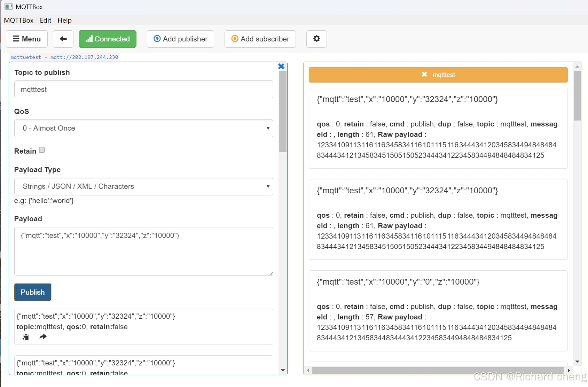Click the Topic to publish input field

pos(144,90)
